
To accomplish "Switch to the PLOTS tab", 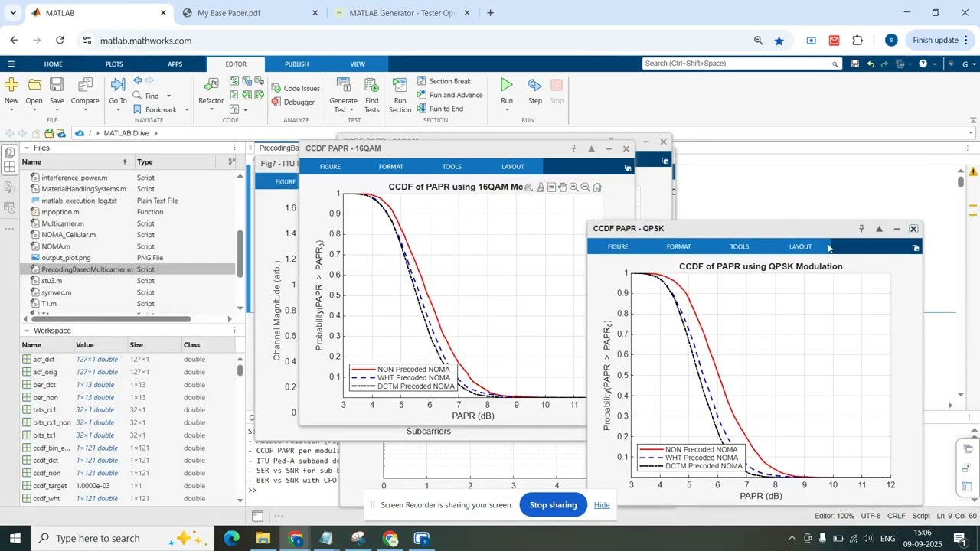I will tap(114, 64).
